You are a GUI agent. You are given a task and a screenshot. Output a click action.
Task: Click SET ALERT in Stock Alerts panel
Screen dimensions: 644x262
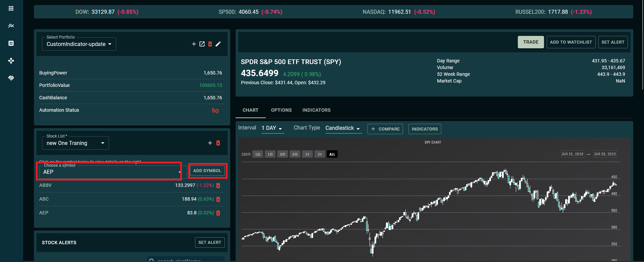tap(210, 242)
